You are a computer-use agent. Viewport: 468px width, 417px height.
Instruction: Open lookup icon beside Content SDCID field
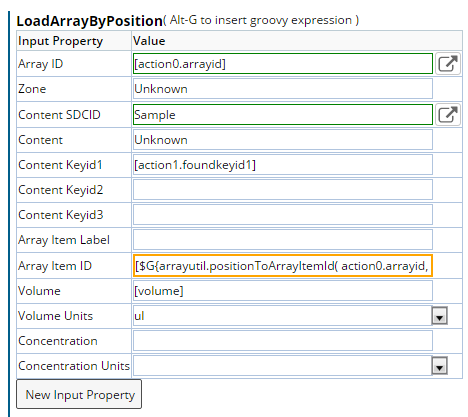pyautogui.click(x=448, y=115)
